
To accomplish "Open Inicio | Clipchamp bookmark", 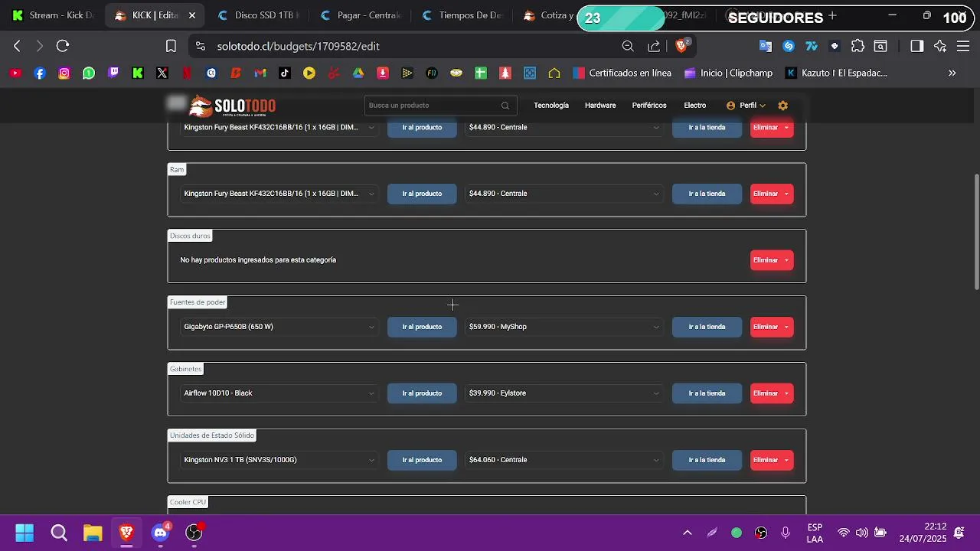I will point(728,73).
